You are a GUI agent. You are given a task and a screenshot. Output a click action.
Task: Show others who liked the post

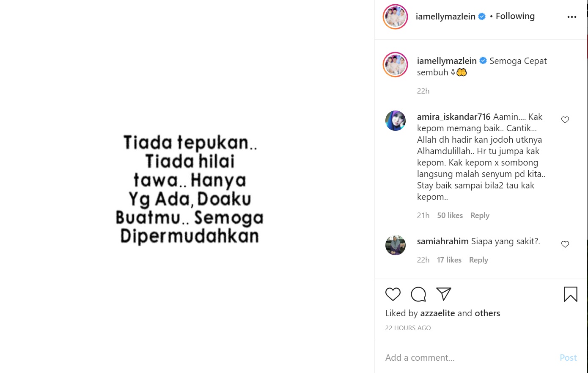coord(487,313)
